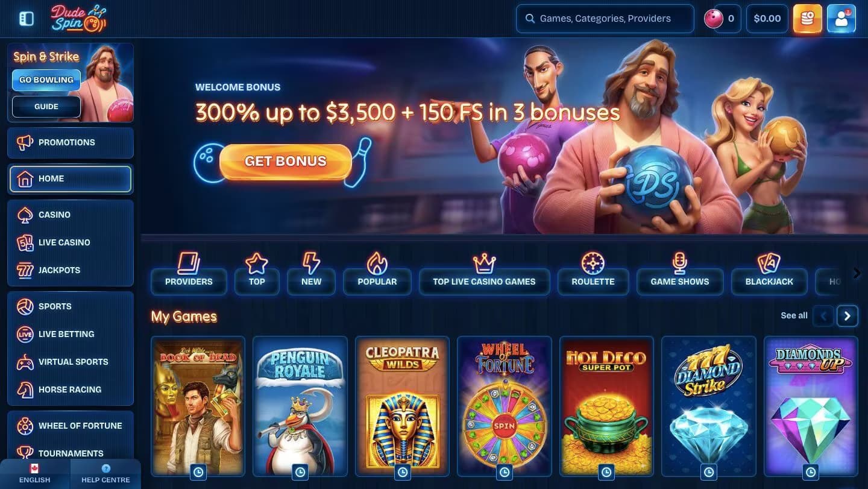Collapse the sidebar panel icon

[27, 19]
